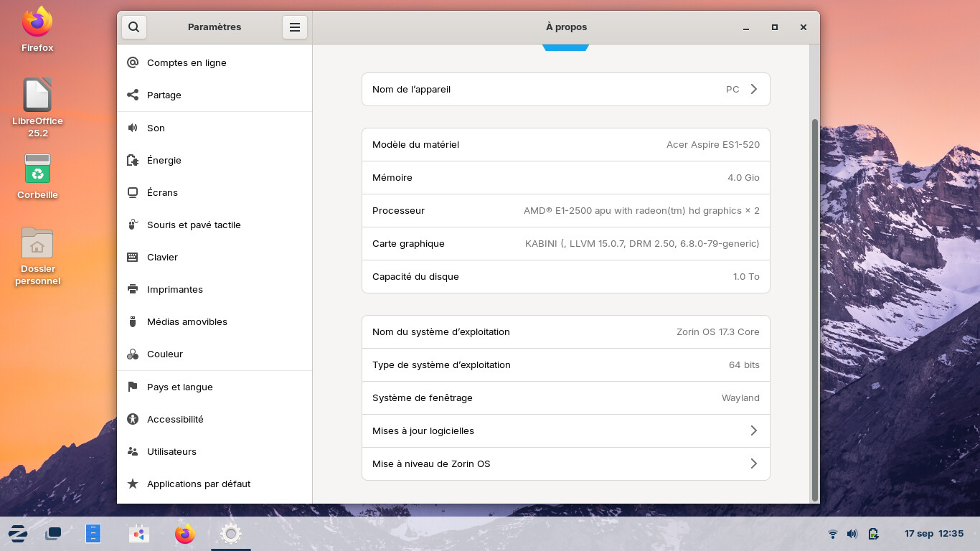980x551 pixels.
Task: Open Applications par défaut settings
Action: (x=199, y=484)
